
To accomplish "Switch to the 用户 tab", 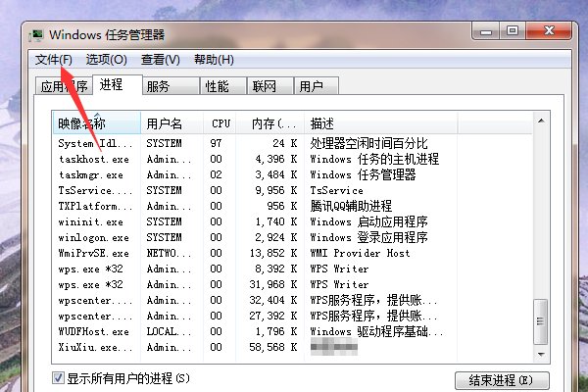I will [x=317, y=86].
